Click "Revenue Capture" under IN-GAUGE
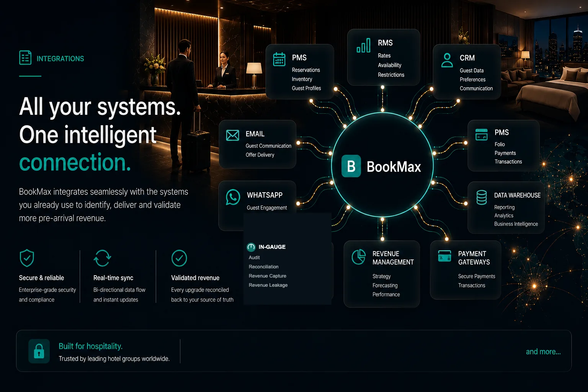 coord(268,276)
